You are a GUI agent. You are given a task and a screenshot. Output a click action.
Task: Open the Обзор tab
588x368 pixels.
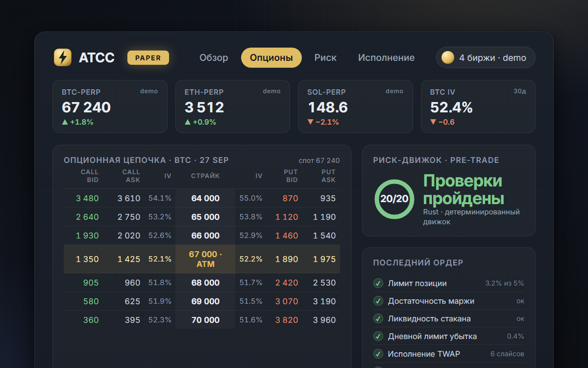[x=214, y=57]
